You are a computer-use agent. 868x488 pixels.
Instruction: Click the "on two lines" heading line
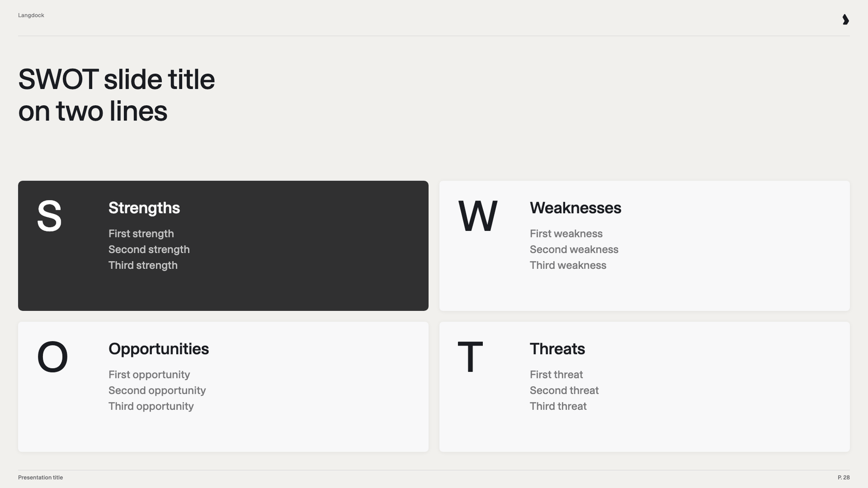tap(93, 111)
